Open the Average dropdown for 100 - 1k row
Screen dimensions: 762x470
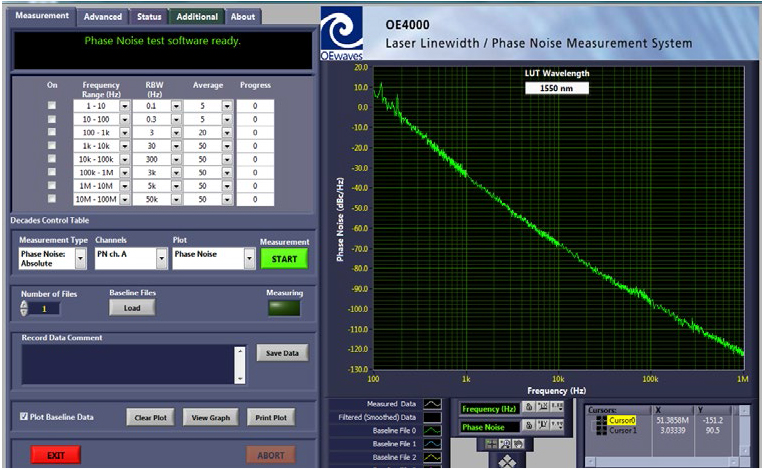[227, 133]
